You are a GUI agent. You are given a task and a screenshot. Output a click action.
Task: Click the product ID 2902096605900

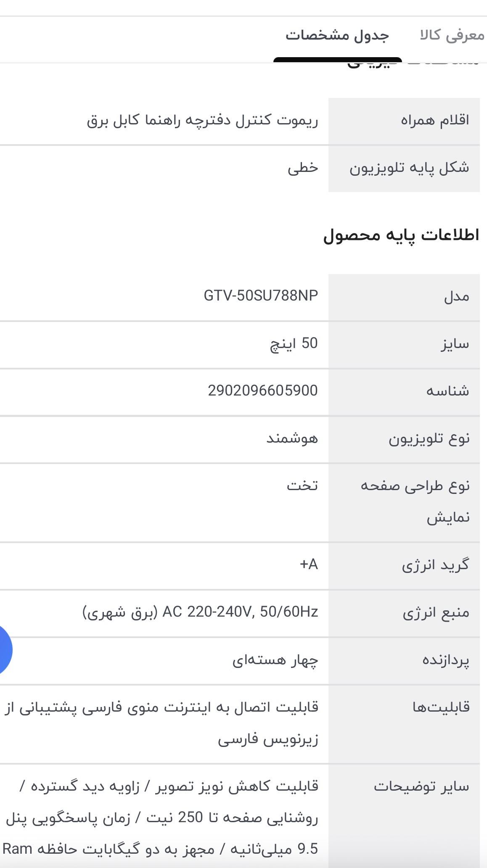pyautogui.click(x=263, y=391)
